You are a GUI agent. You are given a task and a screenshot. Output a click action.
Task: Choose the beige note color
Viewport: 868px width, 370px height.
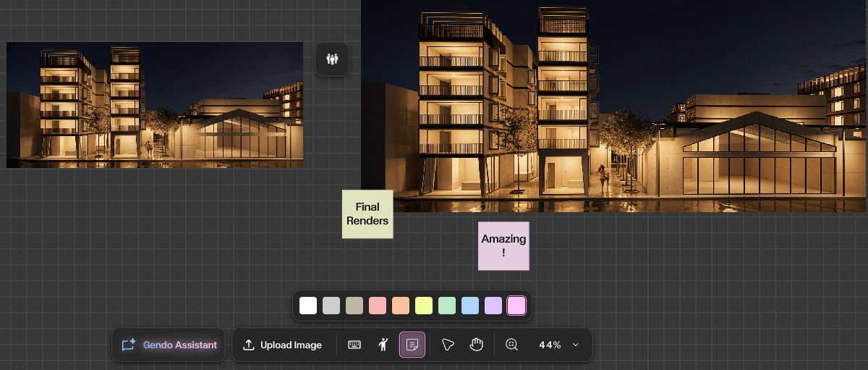(354, 306)
